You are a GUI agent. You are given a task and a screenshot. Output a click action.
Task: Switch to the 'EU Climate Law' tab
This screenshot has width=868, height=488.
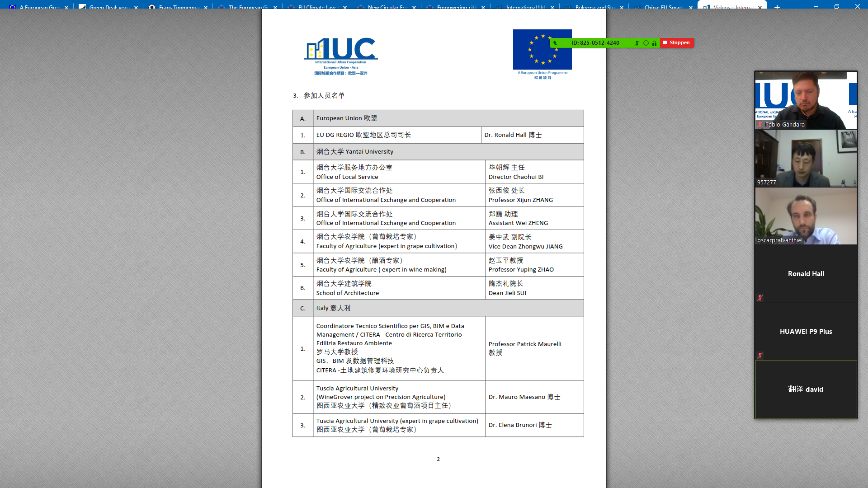tap(316, 7)
